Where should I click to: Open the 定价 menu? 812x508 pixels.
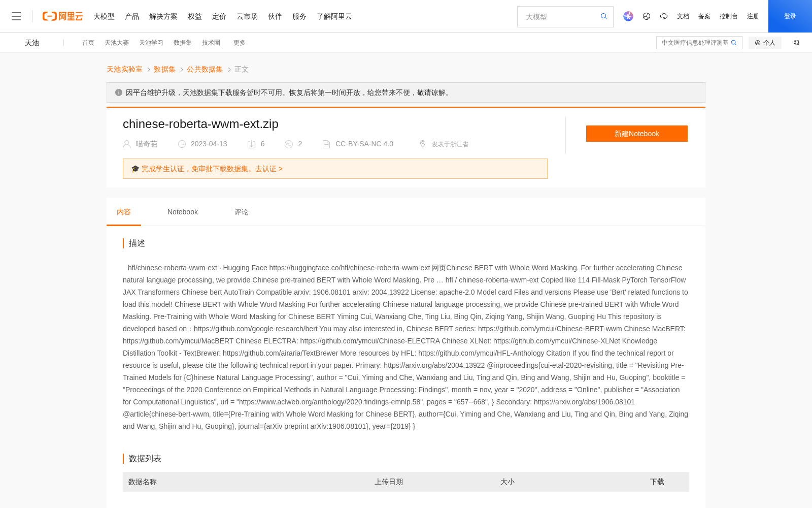tap(219, 16)
